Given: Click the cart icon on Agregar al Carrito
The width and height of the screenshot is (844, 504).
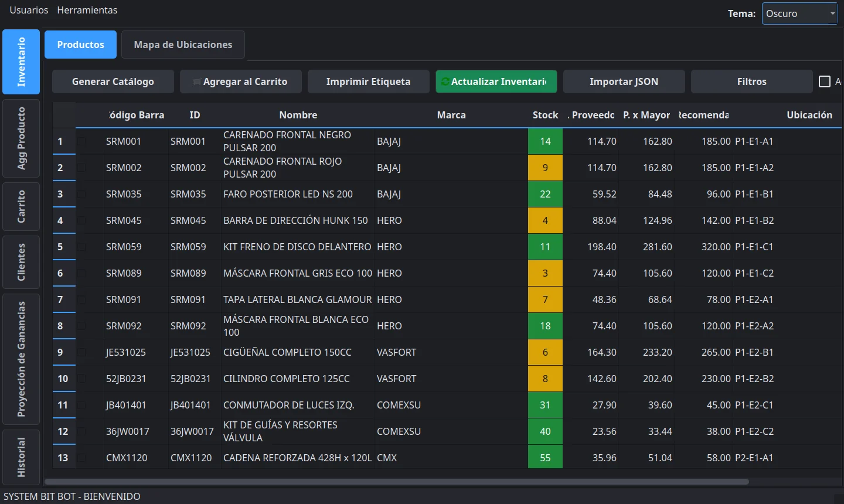Looking at the screenshot, I should [197, 82].
